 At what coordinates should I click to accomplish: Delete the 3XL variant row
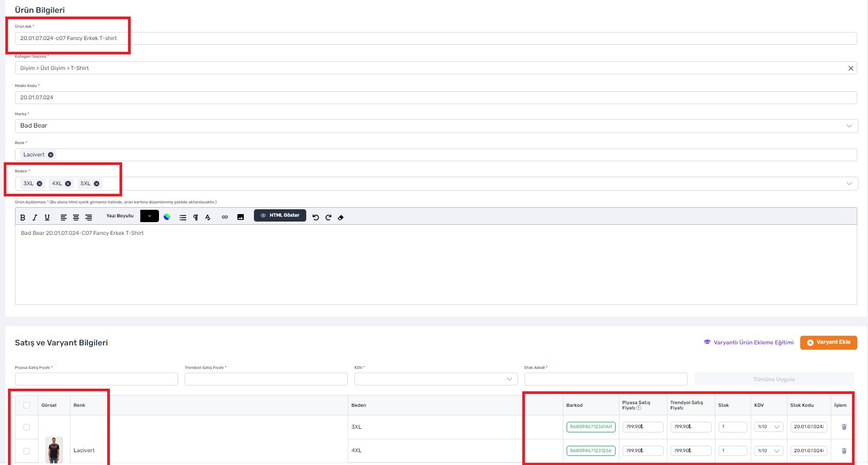(x=844, y=427)
